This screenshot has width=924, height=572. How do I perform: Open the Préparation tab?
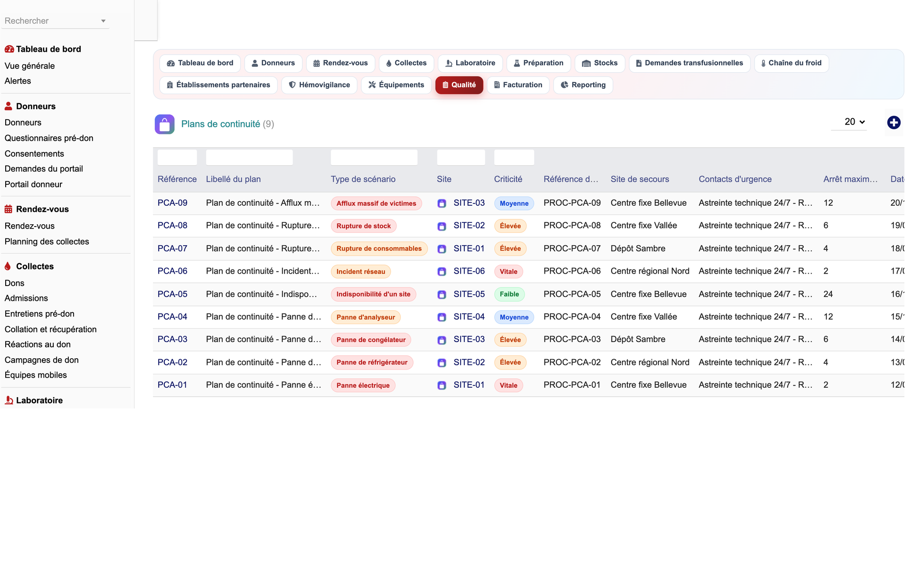tap(538, 63)
